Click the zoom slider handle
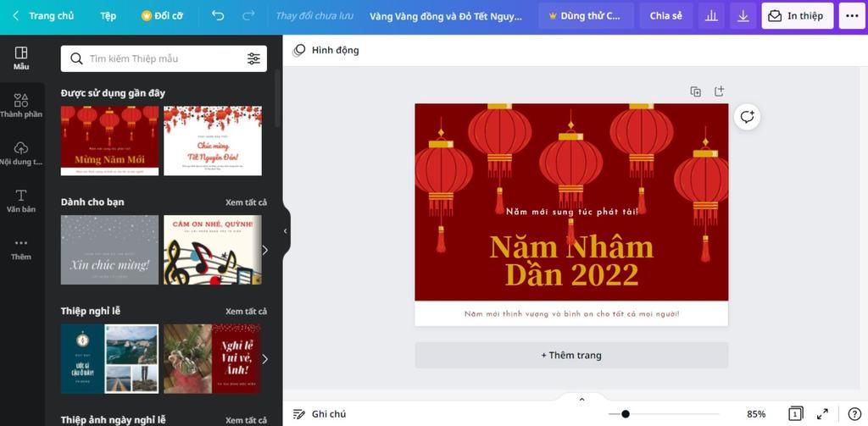The width and height of the screenshot is (868, 426). tap(625, 414)
